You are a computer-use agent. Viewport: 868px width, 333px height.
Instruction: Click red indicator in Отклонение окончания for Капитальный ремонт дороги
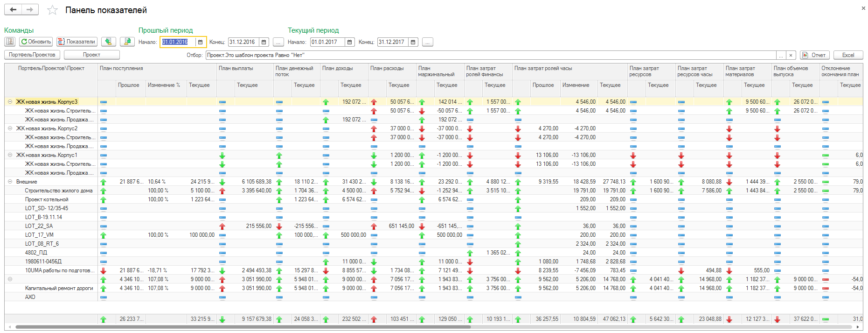tap(826, 288)
